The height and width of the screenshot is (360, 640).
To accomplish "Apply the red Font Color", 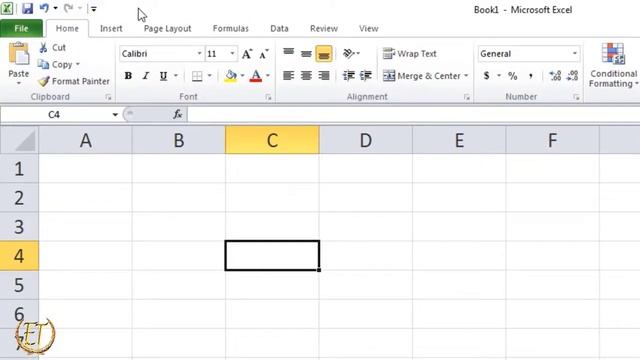I will (256, 76).
